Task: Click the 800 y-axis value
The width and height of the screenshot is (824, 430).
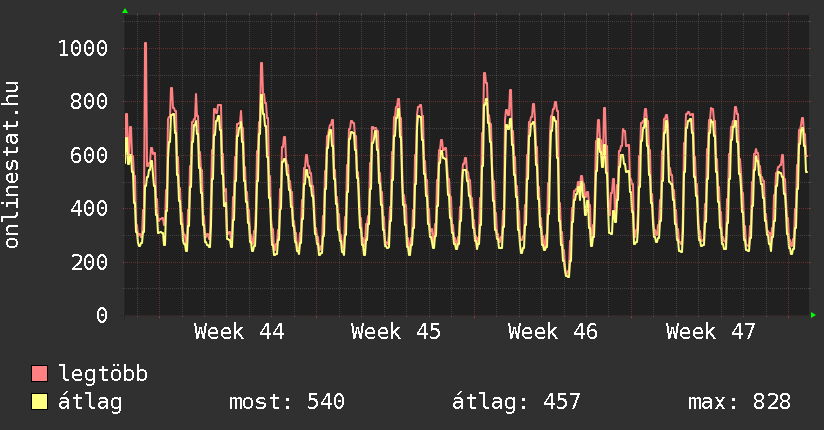Action: click(x=89, y=102)
